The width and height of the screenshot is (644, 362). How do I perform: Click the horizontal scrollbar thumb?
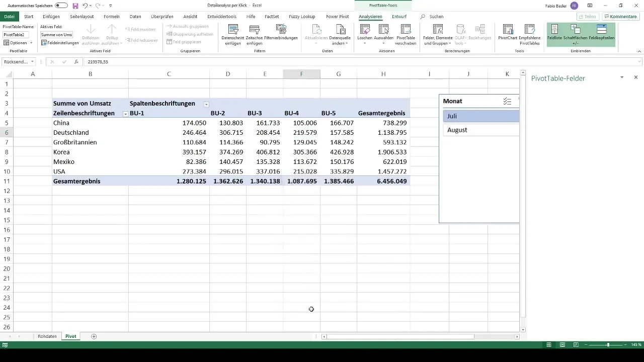pos(400,336)
